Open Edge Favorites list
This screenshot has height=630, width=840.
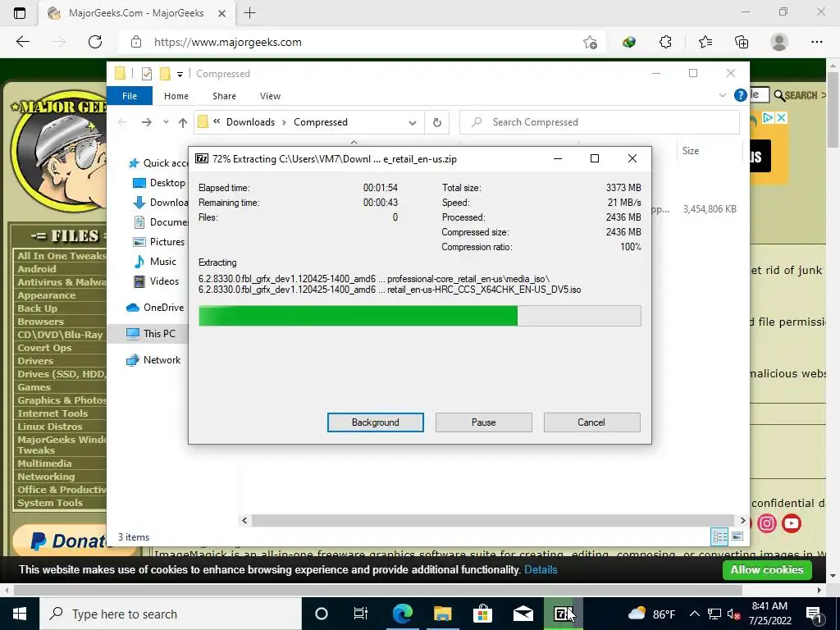pos(705,42)
